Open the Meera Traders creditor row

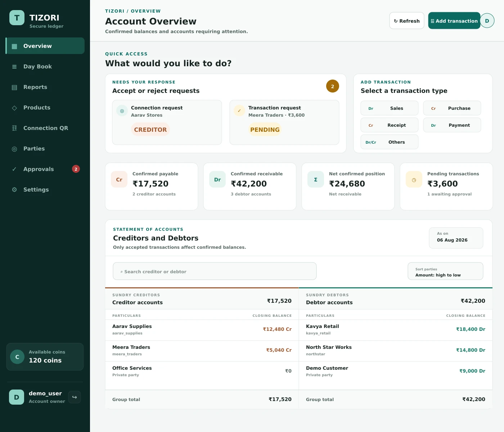[202, 350]
